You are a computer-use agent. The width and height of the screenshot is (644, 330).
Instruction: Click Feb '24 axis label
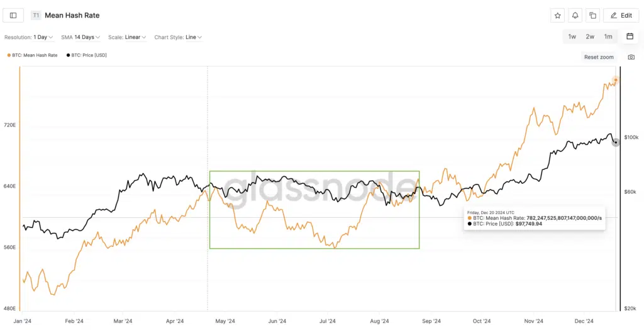coord(74,321)
